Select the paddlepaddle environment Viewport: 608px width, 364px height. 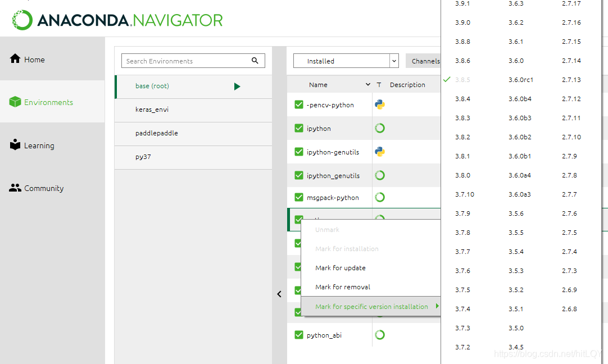193,134
